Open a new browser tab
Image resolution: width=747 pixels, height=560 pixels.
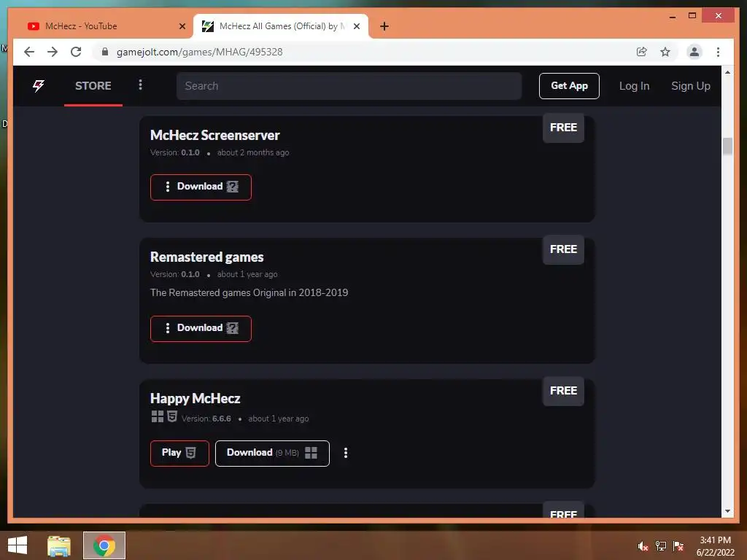click(384, 27)
